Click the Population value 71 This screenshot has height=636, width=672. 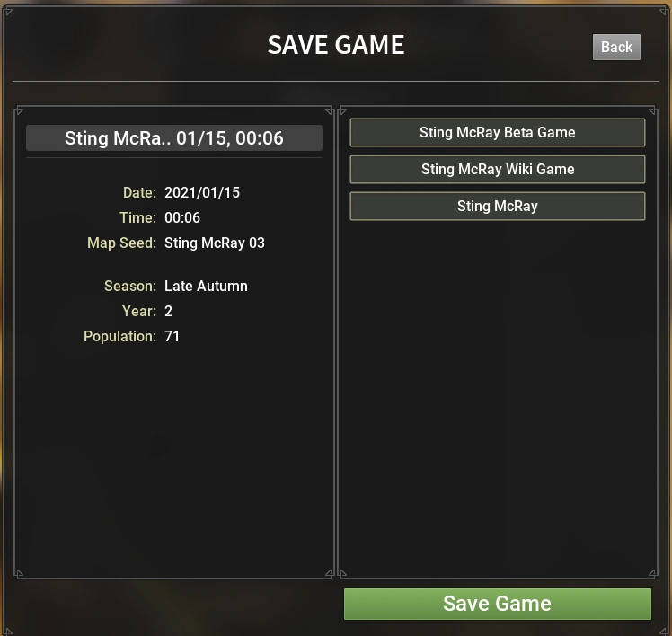point(172,337)
